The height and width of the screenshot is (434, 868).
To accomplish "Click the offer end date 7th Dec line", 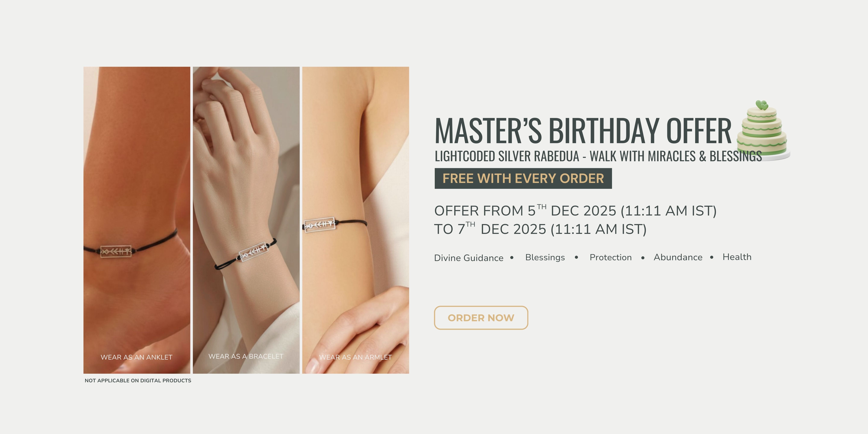I will pyautogui.click(x=540, y=229).
